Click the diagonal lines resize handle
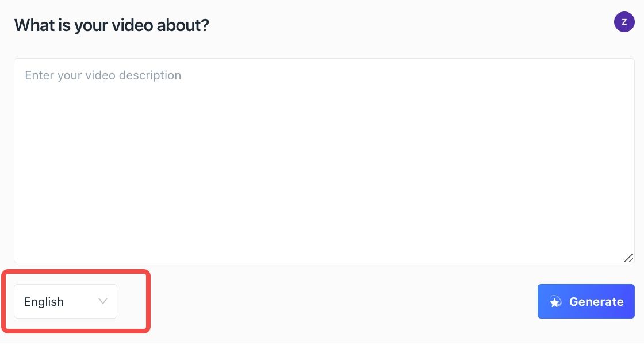 pos(628,258)
